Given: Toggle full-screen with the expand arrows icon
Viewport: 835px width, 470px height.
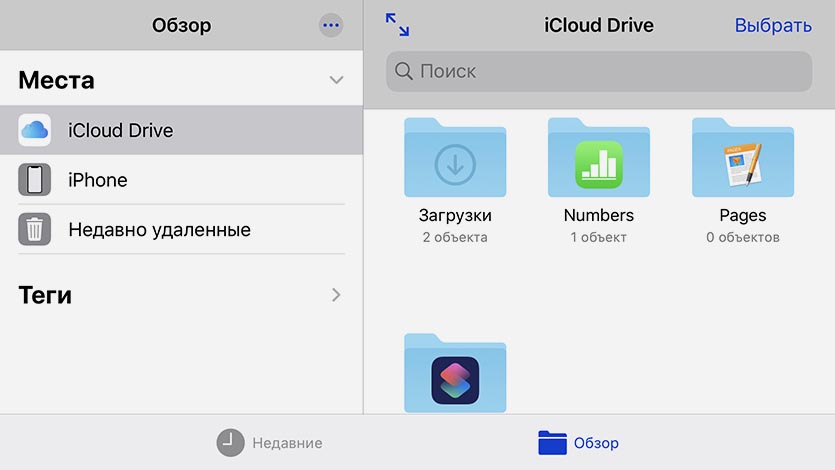Looking at the screenshot, I should click(x=397, y=25).
